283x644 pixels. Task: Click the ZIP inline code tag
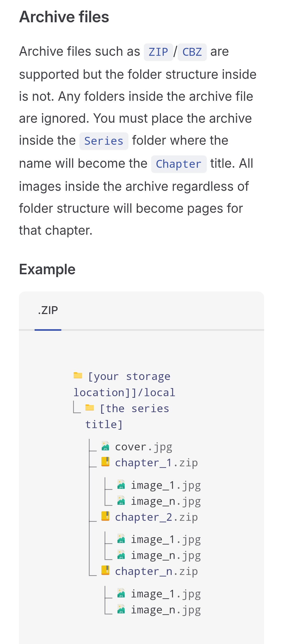coord(158,52)
